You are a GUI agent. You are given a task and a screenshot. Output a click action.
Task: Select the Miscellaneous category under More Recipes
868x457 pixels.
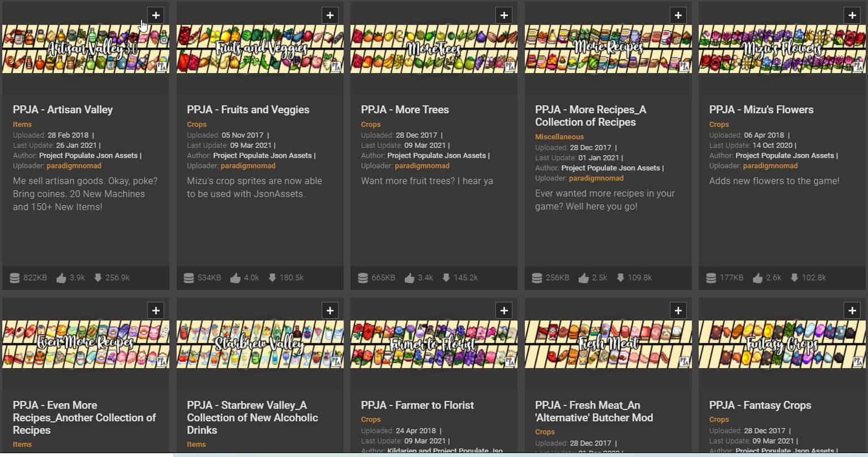pos(559,137)
